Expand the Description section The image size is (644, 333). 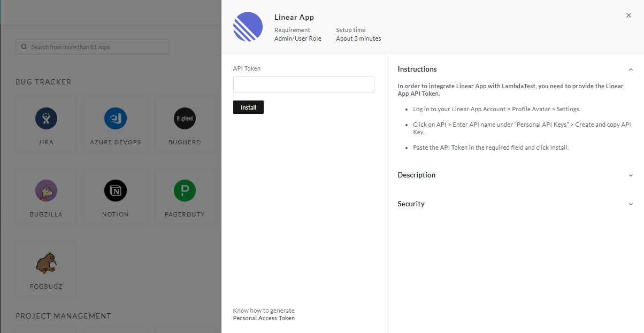pos(631,175)
